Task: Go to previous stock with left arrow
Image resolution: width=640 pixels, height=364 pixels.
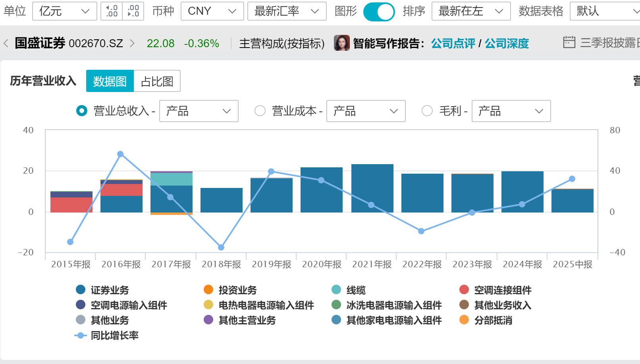Action: click(x=6, y=43)
